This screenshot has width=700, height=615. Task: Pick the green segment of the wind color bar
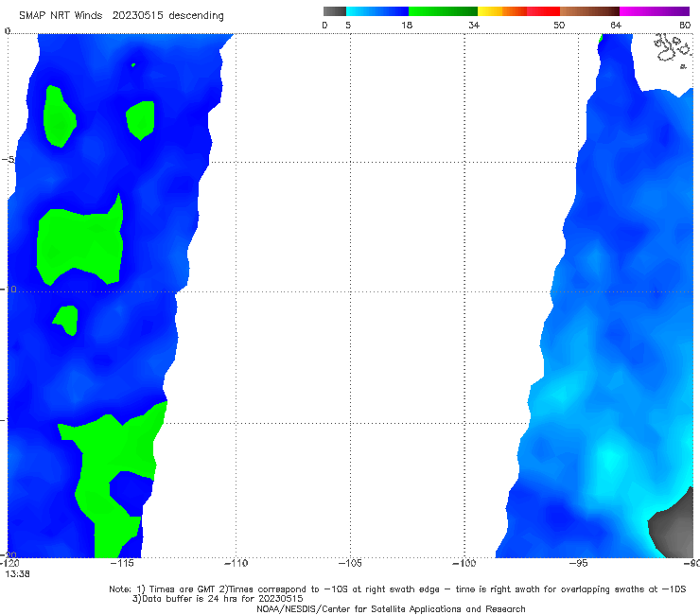(x=443, y=11)
